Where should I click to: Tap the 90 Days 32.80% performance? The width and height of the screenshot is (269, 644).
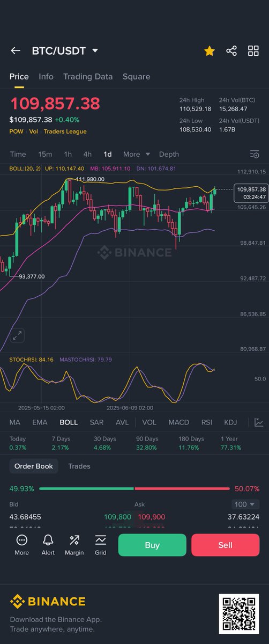point(146,443)
